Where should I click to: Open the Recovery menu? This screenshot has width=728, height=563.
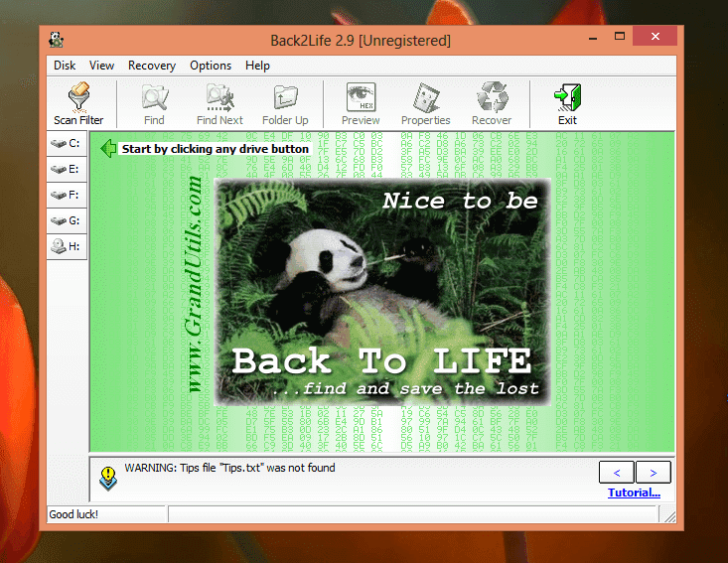(x=152, y=66)
